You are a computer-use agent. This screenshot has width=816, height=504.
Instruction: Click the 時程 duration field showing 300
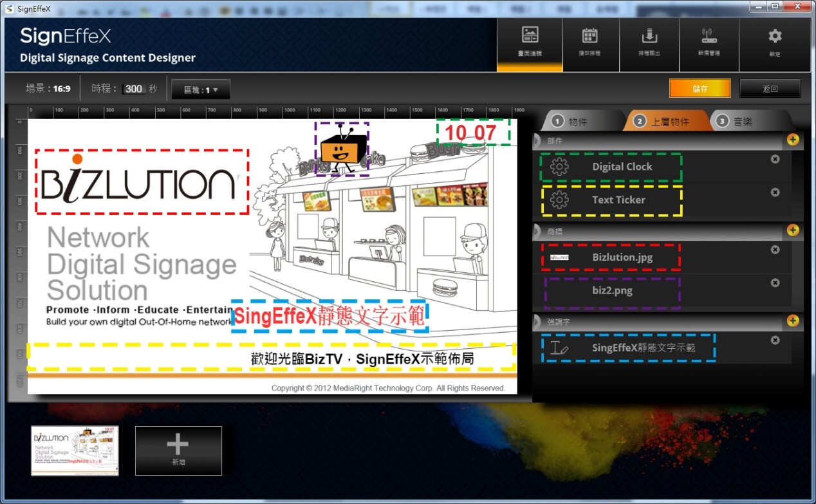[134, 89]
